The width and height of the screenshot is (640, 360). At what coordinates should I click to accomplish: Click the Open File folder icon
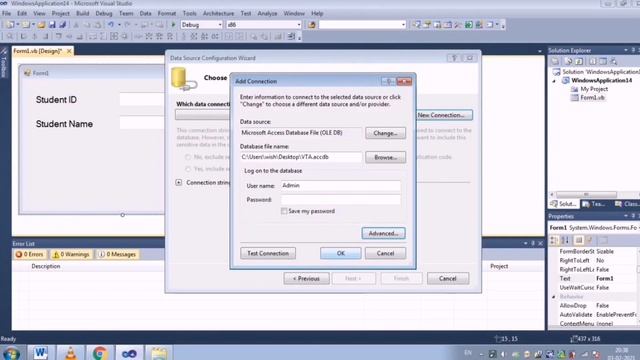pyautogui.click(x=41, y=25)
